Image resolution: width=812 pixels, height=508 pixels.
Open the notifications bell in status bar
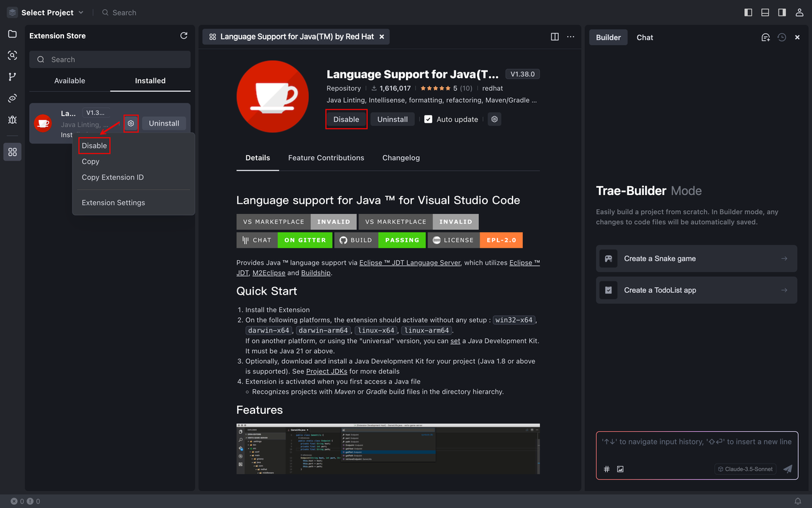798,501
